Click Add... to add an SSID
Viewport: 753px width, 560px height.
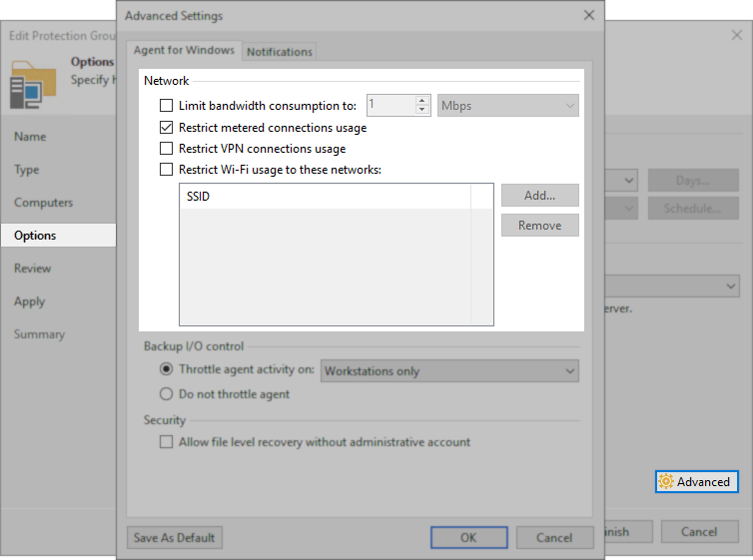(539, 196)
